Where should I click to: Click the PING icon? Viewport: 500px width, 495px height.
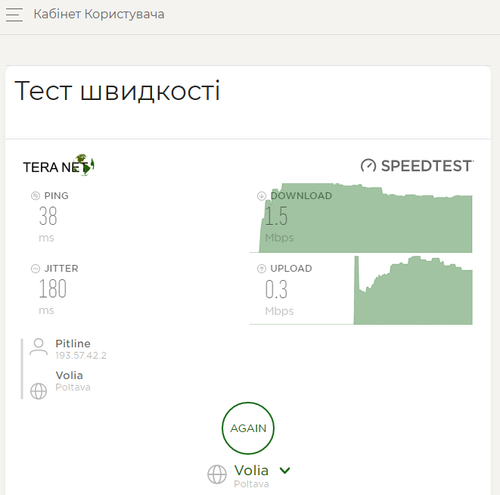coord(35,196)
